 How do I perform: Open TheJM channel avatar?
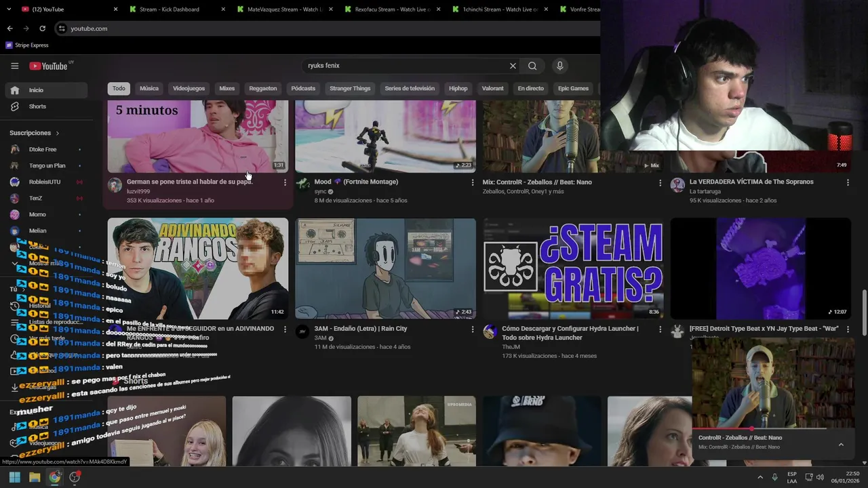(x=490, y=331)
